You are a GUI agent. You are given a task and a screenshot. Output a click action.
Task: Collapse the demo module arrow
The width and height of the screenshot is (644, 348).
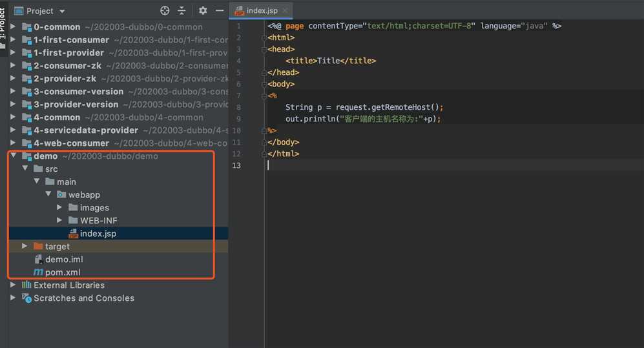13,156
